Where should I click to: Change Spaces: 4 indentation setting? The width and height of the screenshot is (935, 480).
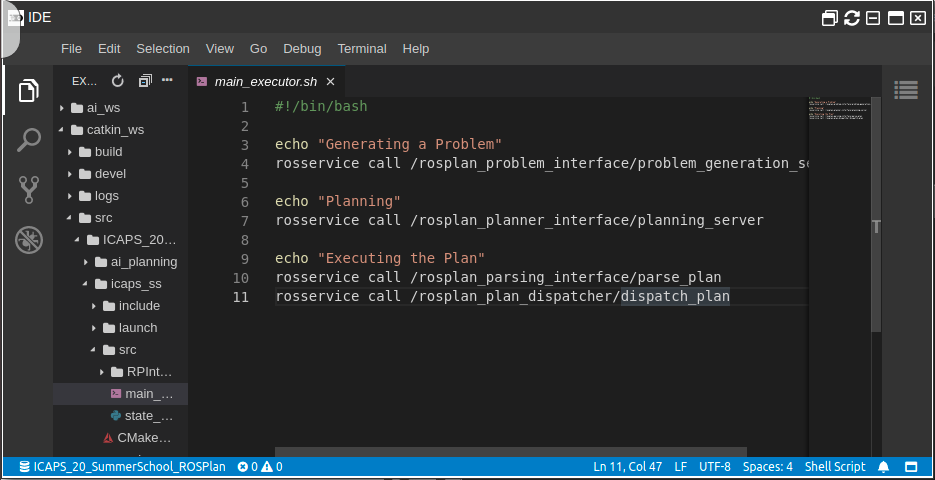[x=767, y=466]
